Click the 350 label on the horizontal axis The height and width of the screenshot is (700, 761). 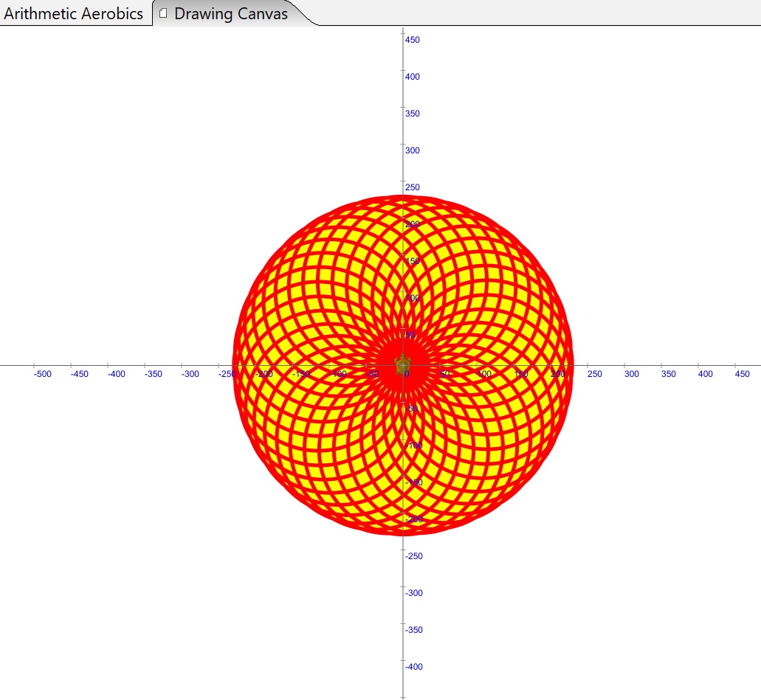(x=669, y=374)
